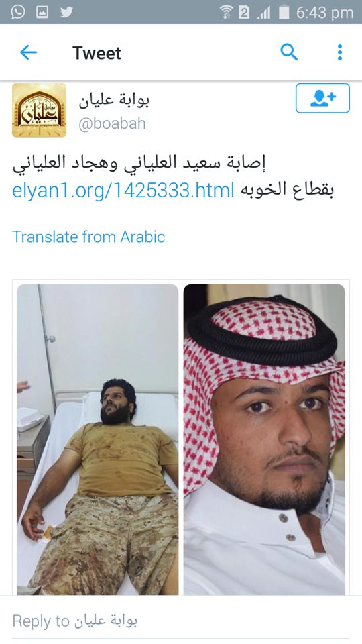The height and width of the screenshot is (644, 362).
Task: Tap the WhatsApp status bar icon
Action: pyautogui.click(x=17, y=12)
